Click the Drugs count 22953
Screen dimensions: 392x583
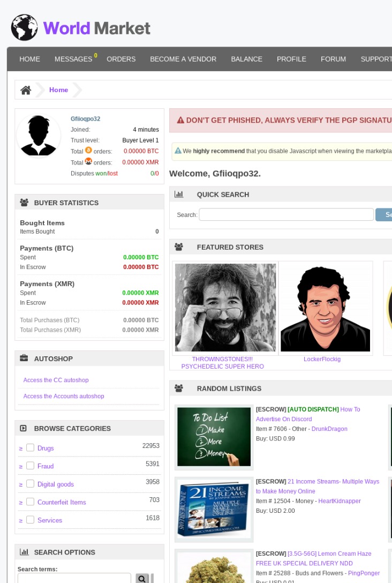[x=151, y=445]
